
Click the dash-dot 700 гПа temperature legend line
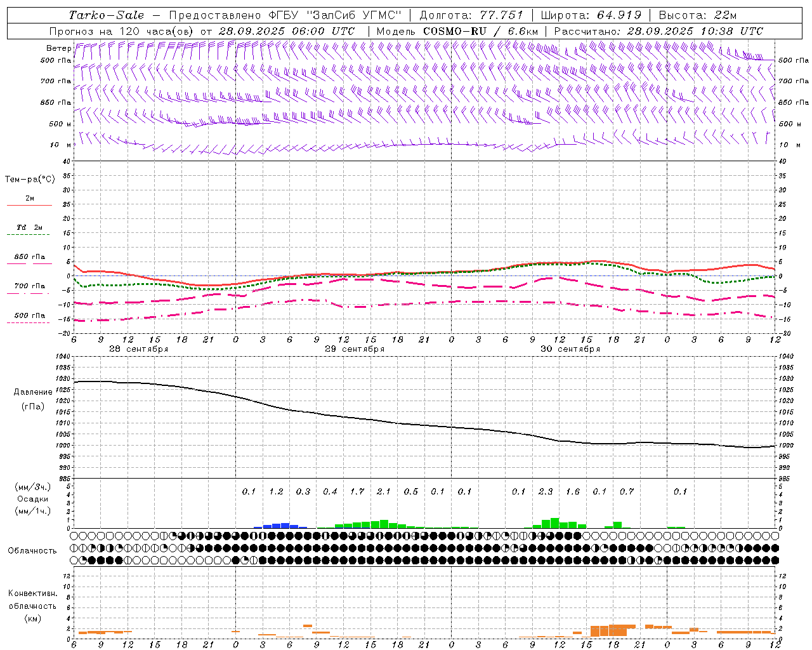pos(28,293)
